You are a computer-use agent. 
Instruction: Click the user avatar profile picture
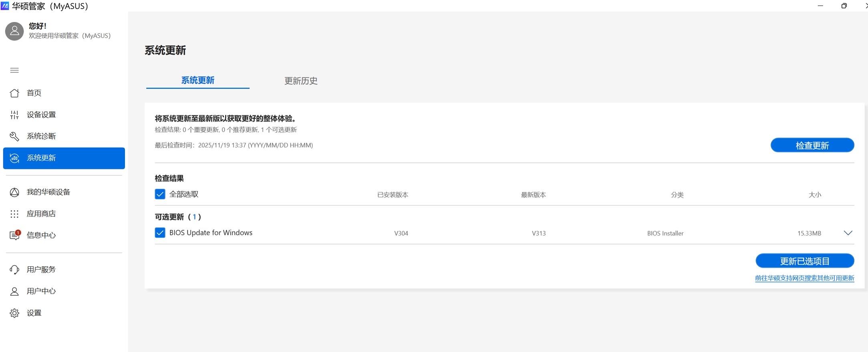pos(14,31)
